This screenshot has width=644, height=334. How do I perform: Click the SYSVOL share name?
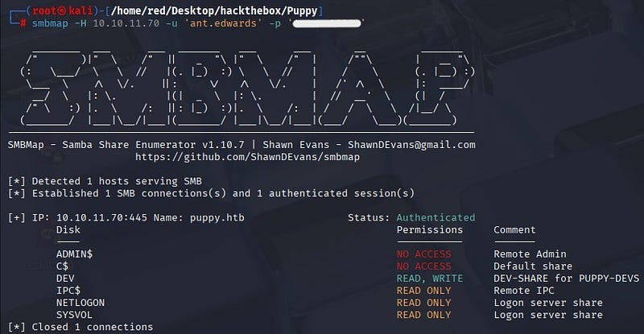point(75,315)
